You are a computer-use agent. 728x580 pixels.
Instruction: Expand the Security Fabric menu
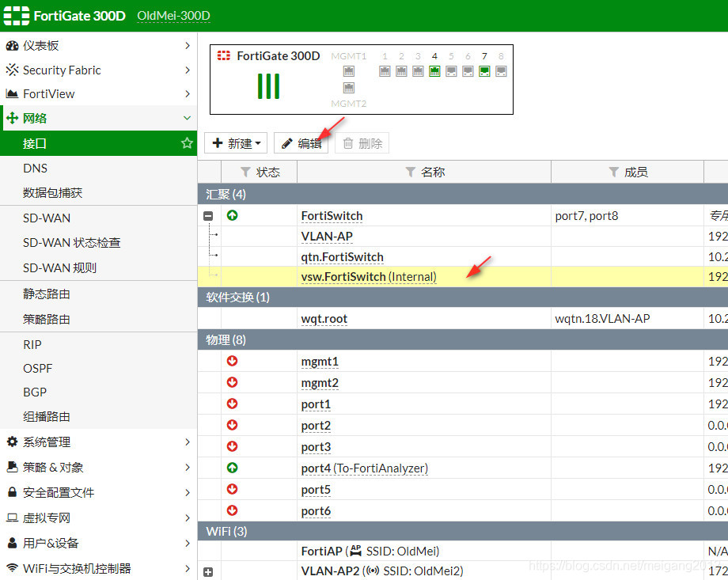(187, 70)
